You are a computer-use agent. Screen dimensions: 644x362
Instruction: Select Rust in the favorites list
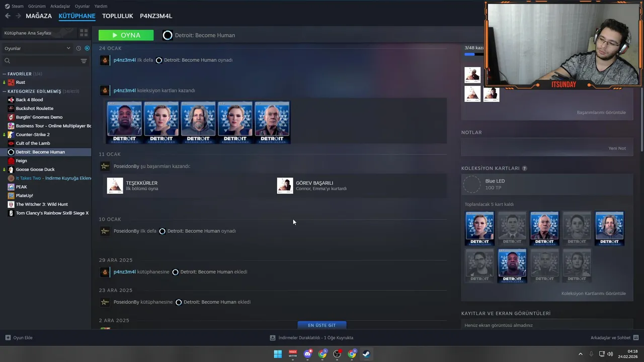click(46, 82)
